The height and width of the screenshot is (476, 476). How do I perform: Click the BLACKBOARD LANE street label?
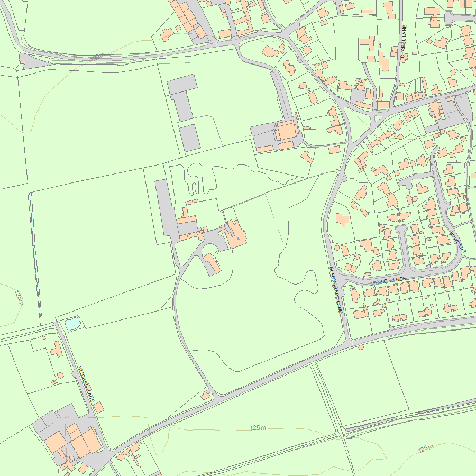336,290
